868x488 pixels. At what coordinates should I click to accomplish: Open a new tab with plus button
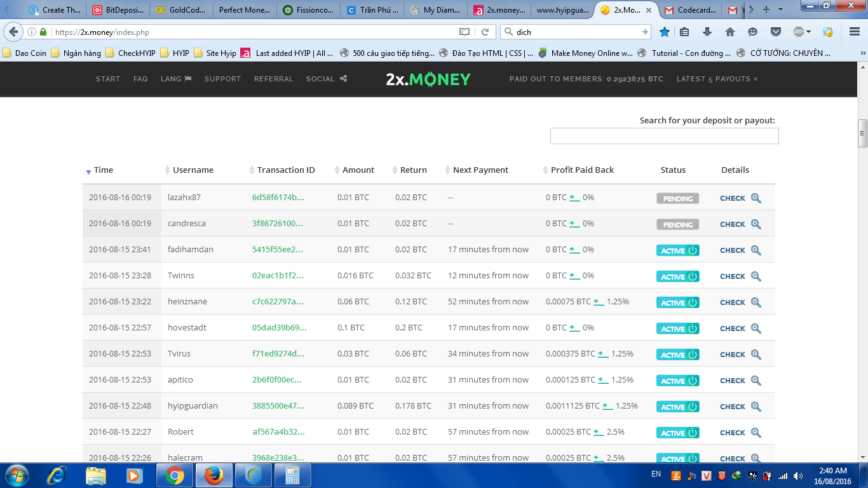[x=766, y=10]
